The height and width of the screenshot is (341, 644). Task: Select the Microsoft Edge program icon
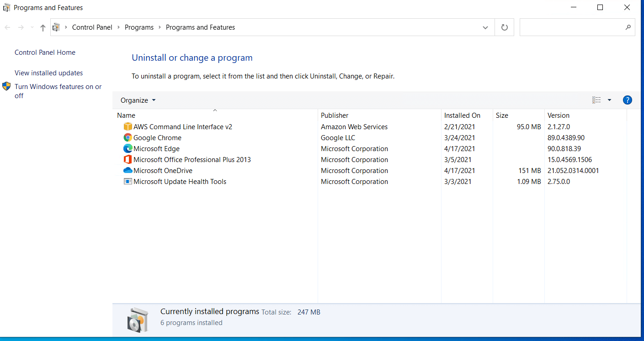(x=128, y=148)
